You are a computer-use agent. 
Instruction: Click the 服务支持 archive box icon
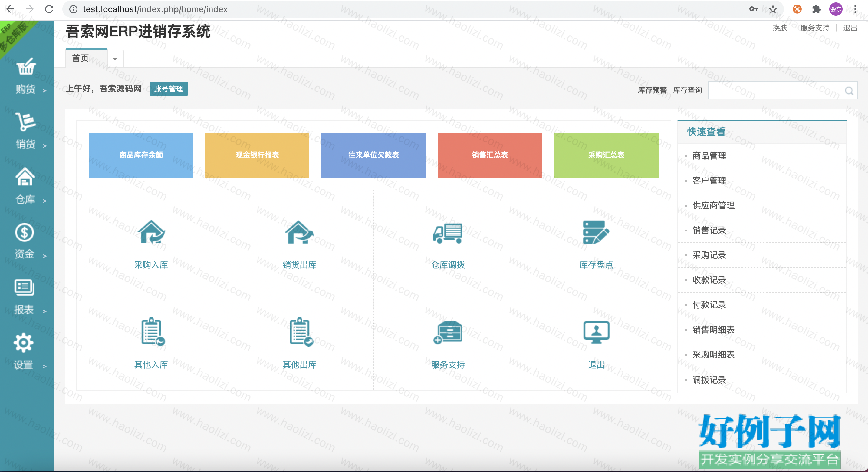pyautogui.click(x=448, y=332)
